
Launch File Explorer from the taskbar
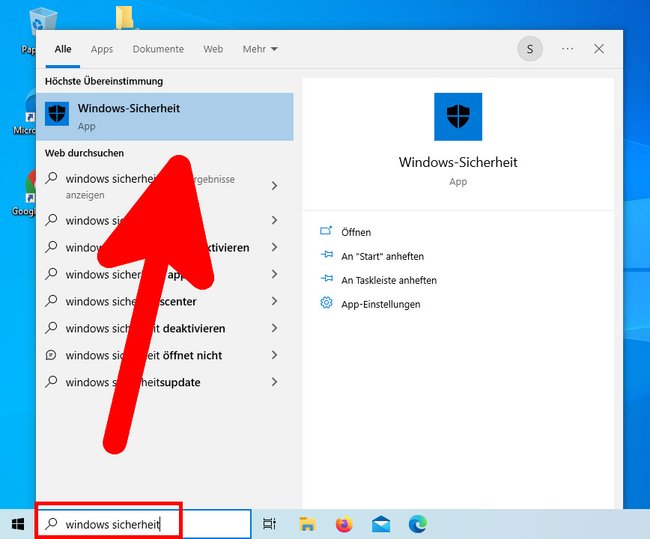point(307,524)
